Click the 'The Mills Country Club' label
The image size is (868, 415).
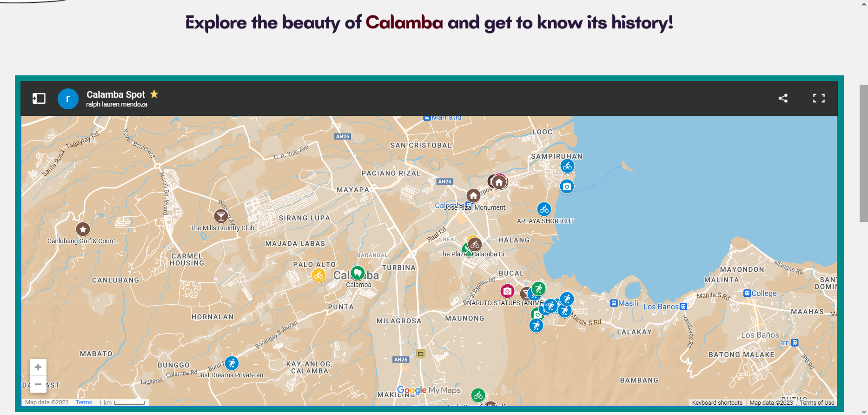222,228
